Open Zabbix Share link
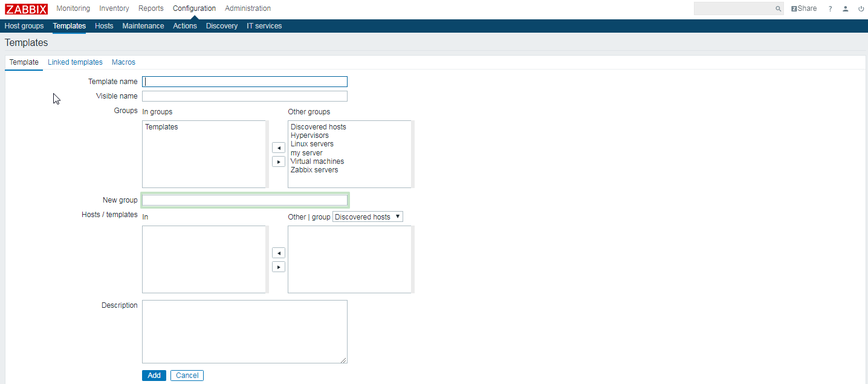Image resolution: width=868 pixels, height=384 pixels. coord(804,8)
